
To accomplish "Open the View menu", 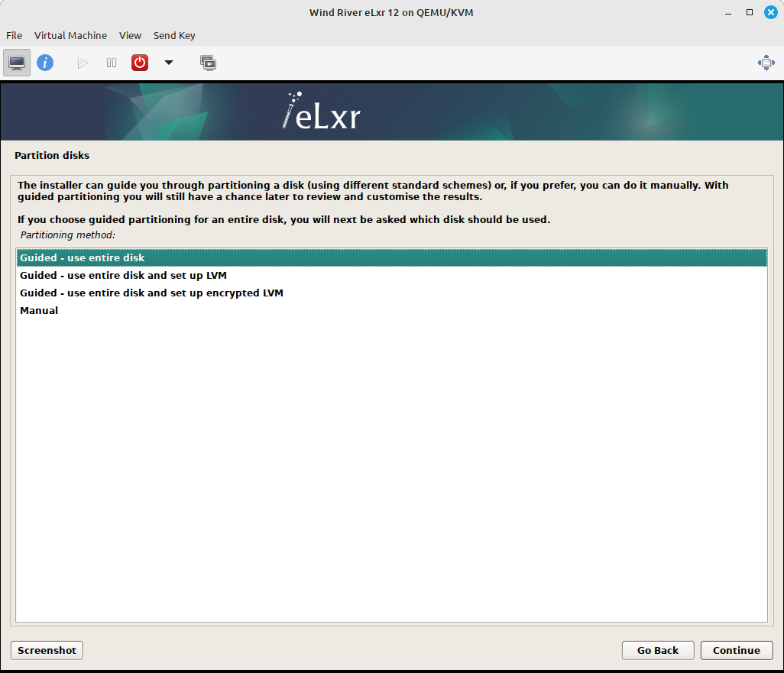I will (x=130, y=35).
